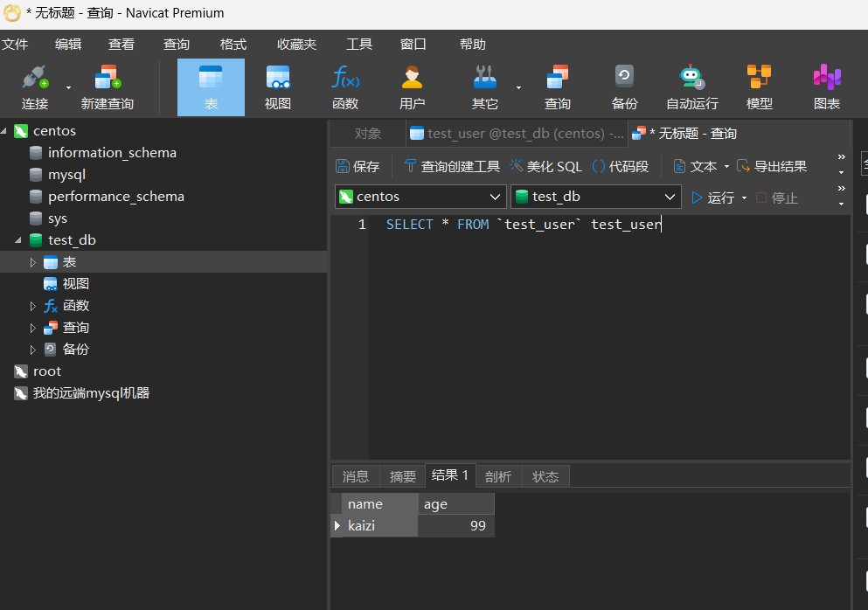Expand the 表 node under test_db

click(32, 262)
